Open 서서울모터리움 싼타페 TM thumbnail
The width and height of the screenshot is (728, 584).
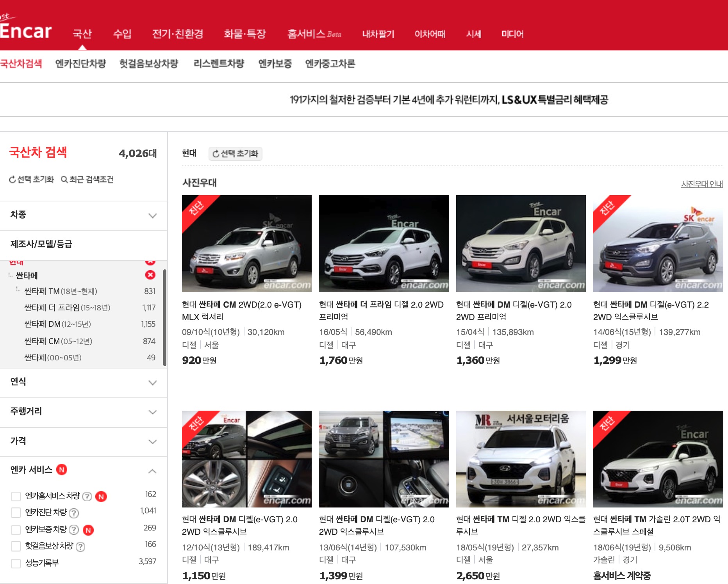click(x=521, y=459)
